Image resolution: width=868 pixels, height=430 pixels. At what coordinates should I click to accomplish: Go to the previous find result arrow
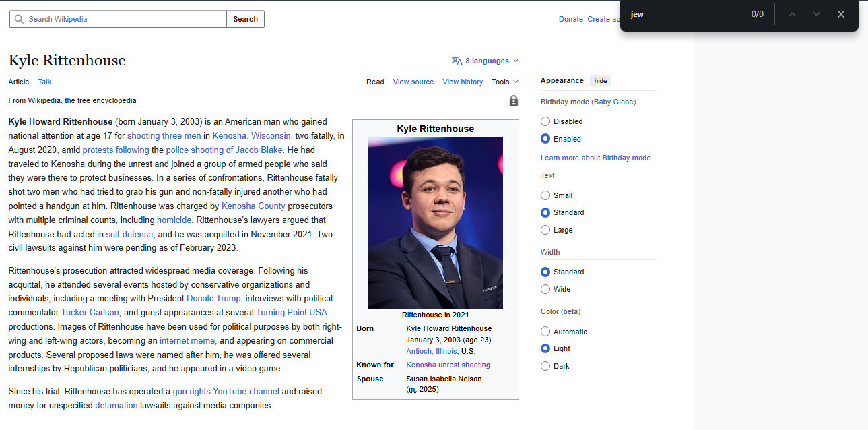point(793,14)
